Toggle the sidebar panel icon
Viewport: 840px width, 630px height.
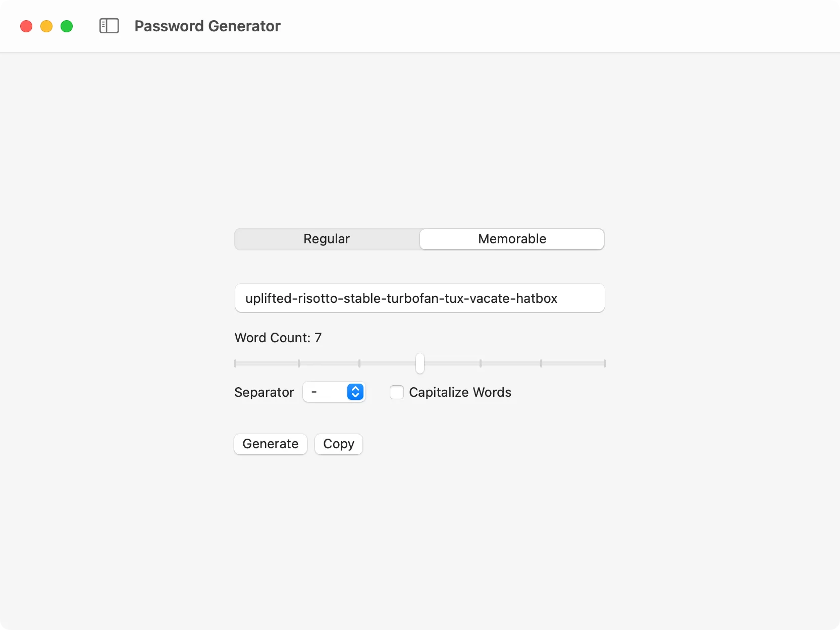[109, 26]
